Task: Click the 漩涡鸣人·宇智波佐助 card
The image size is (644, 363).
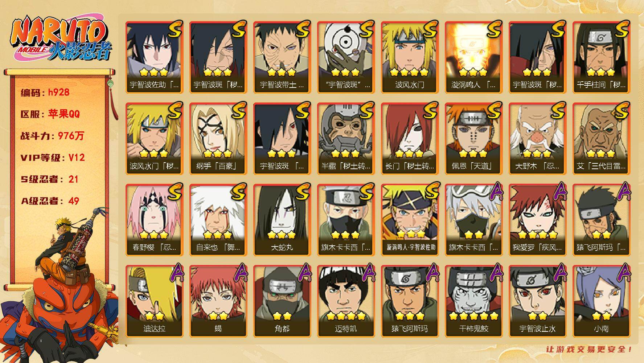Action: 410,220
